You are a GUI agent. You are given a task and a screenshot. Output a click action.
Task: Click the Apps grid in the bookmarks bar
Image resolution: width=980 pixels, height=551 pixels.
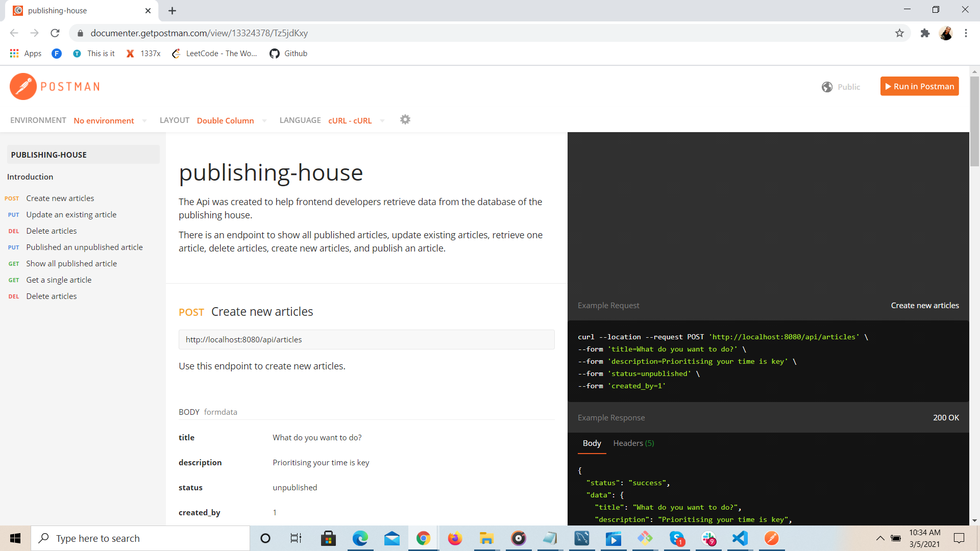[14, 53]
